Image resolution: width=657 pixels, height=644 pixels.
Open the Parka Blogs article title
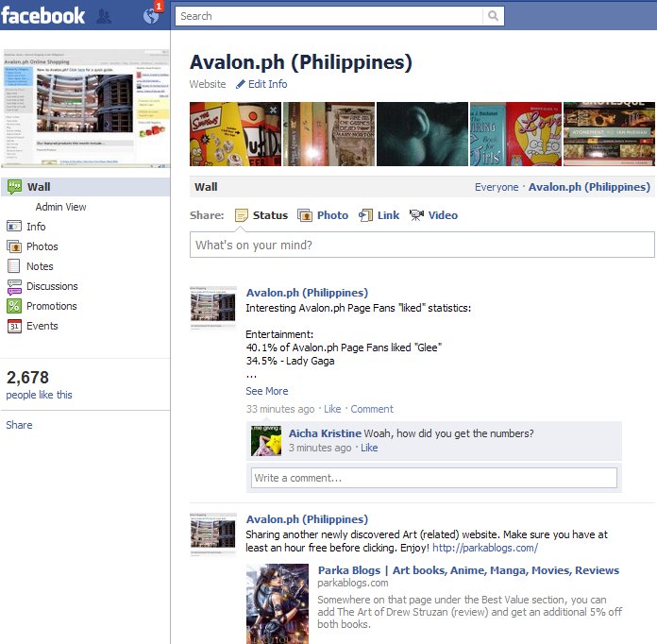(x=468, y=570)
